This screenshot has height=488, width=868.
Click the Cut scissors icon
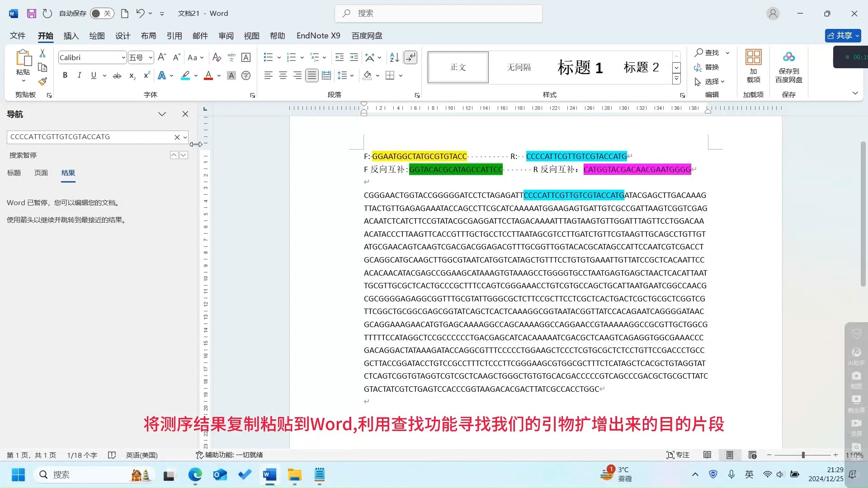coord(42,53)
